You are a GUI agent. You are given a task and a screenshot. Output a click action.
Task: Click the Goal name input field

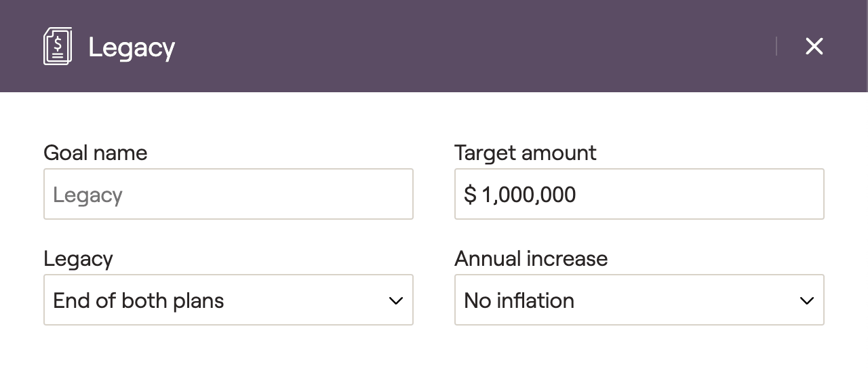coord(228,194)
